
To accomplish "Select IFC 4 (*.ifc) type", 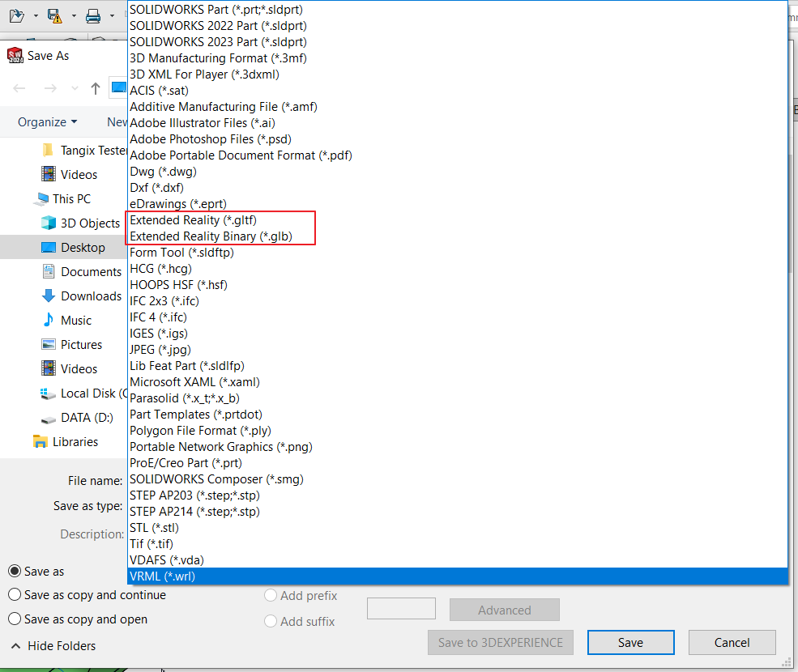I will click(457, 317).
